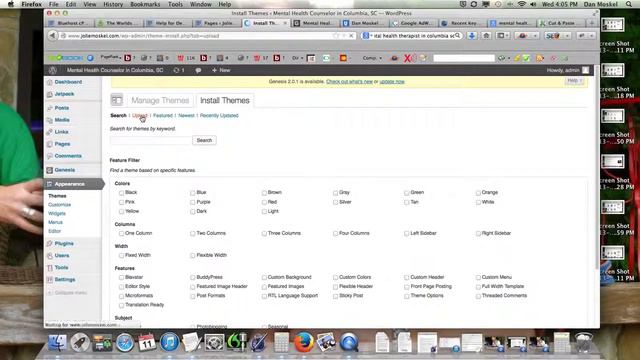Click the Featured themes link
The width and height of the screenshot is (640, 360).
[x=163, y=116]
